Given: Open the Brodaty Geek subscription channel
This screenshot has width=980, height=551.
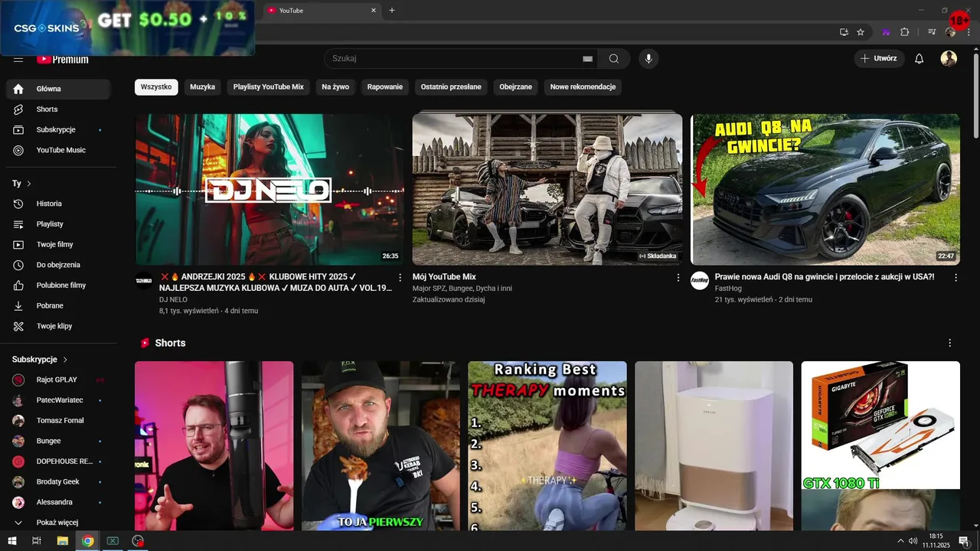Looking at the screenshot, I should click(x=58, y=482).
